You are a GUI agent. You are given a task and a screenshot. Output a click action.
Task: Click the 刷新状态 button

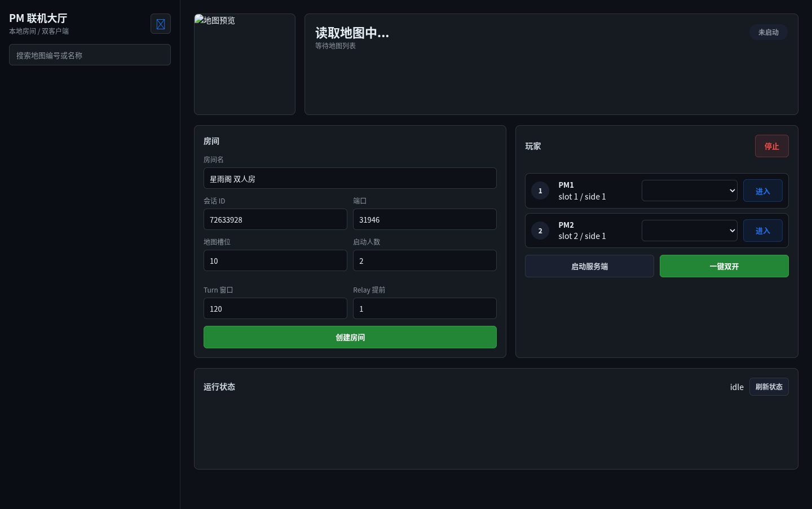pos(769,387)
